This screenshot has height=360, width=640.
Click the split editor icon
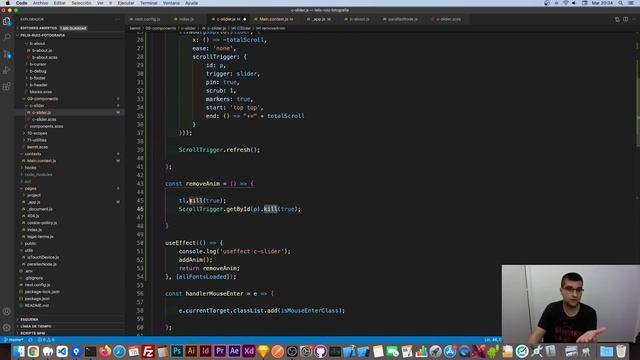pyautogui.click(x=625, y=19)
